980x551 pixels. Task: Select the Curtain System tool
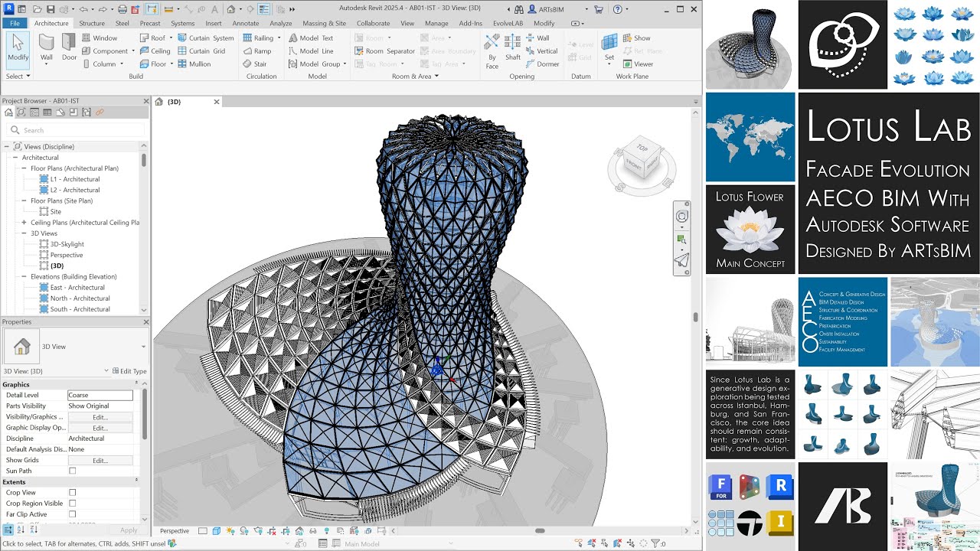[205, 37]
